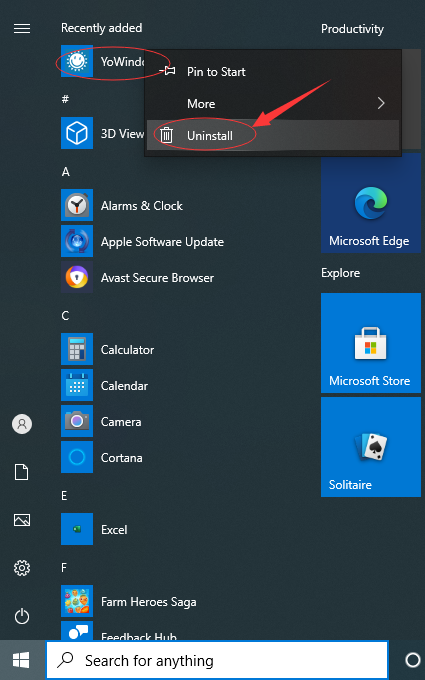This screenshot has width=425, height=680.
Task: Click the 'F' alphabet group header
Action: click(x=64, y=568)
